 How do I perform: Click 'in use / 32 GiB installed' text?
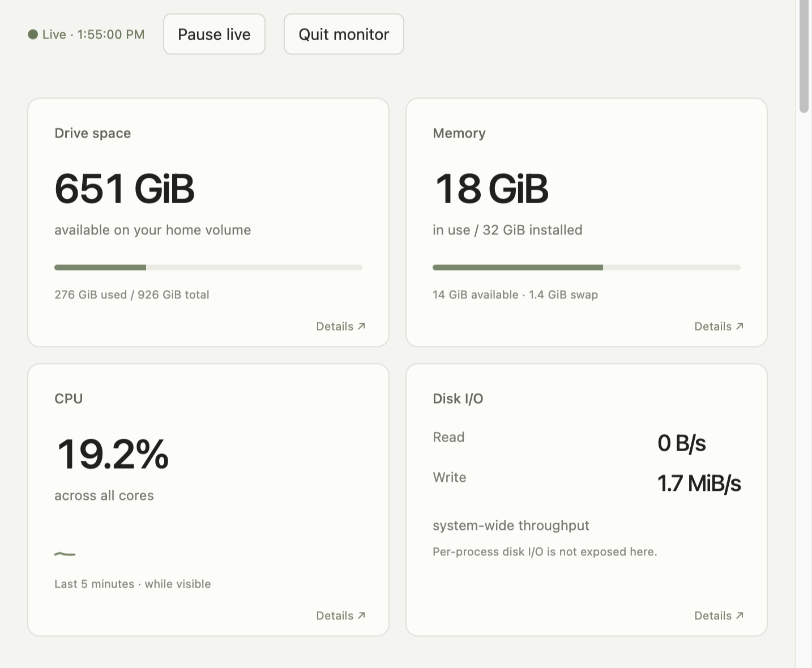click(x=507, y=230)
